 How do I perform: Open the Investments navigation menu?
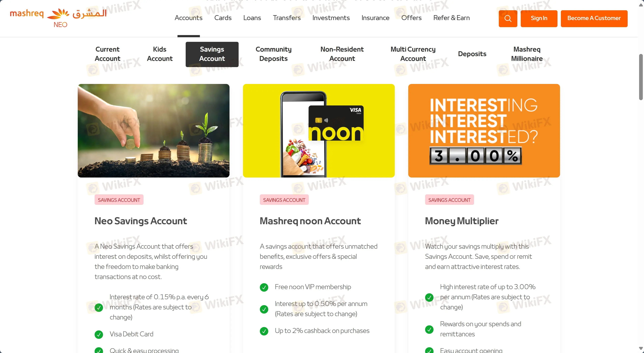[x=331, y=18]
